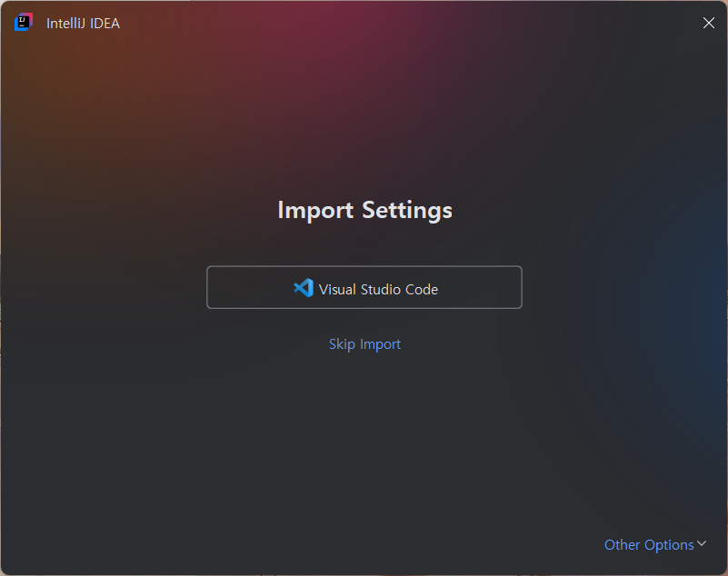This screenshot has width=728, height=576.
Task: Click the downward arrow beside Other Options
Action: pos(702,544)
